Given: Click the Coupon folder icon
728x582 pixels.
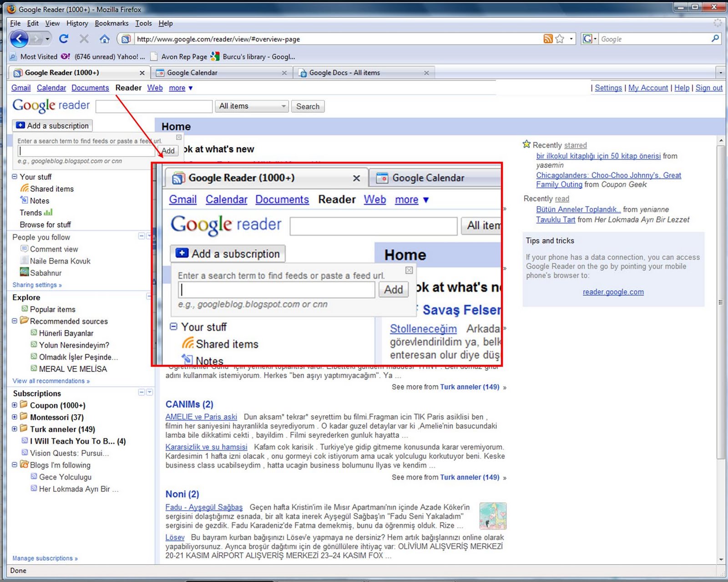Looking at the screenshot, I should [x=24, y=405].
